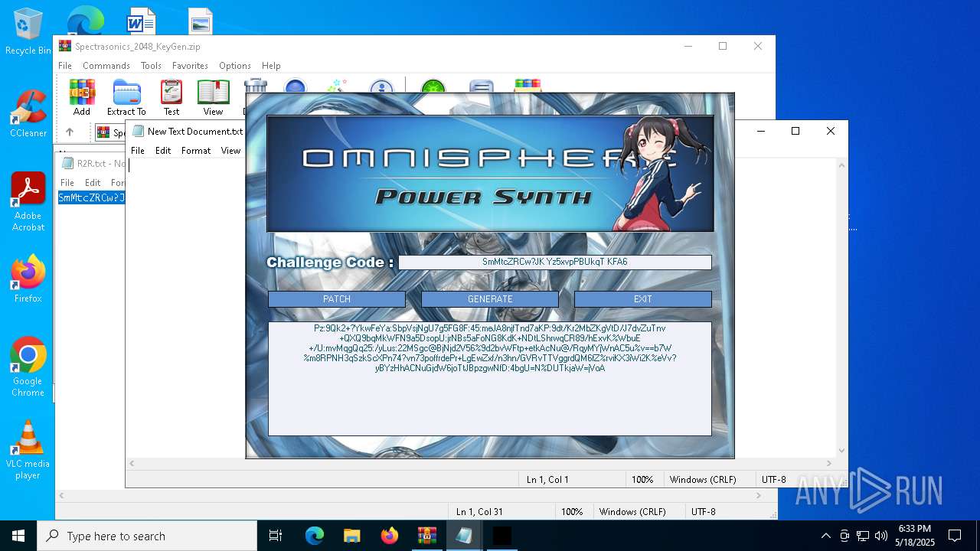
Task: Open Edit menu in New Text Document Notepad
Action: point(163,151)
